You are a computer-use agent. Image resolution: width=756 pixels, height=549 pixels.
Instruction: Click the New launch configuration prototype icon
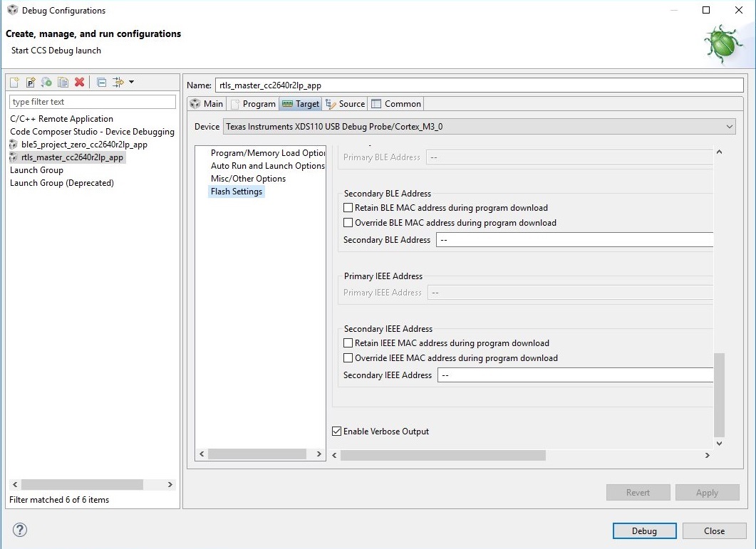tap(31, 83)
